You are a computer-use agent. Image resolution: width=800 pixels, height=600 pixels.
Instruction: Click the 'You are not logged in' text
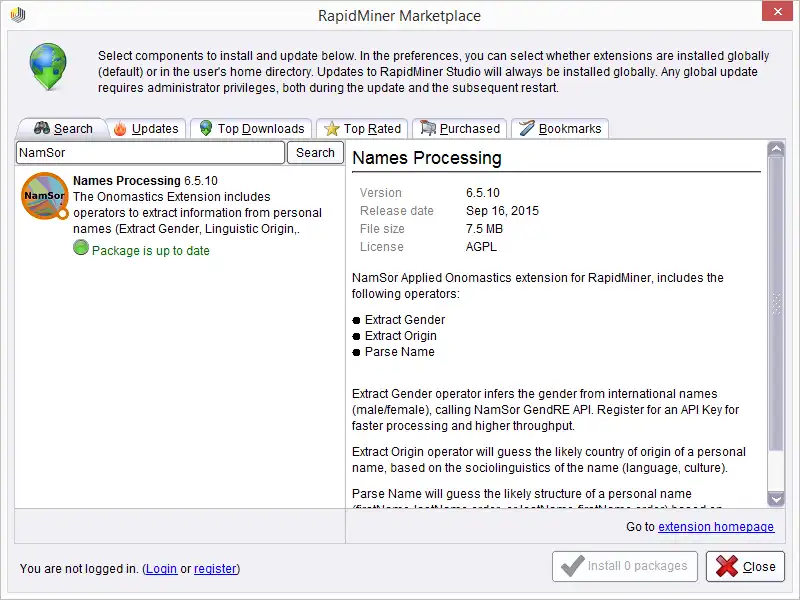79,568
